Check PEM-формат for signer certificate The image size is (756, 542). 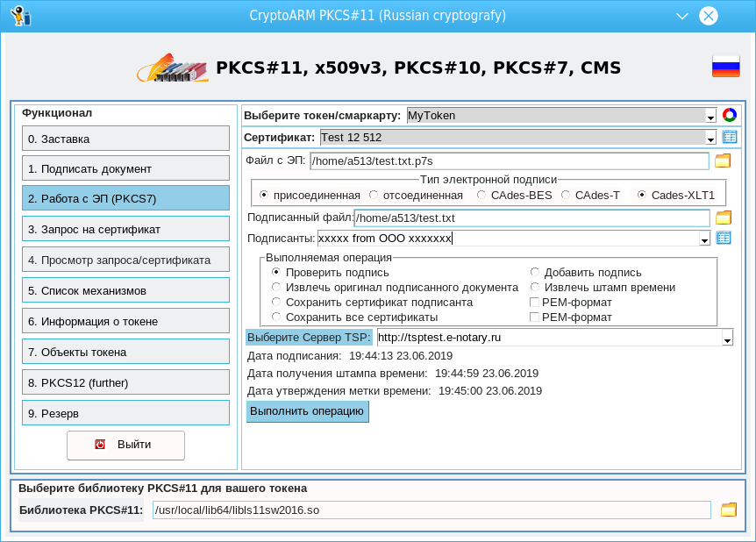[534, 302]
